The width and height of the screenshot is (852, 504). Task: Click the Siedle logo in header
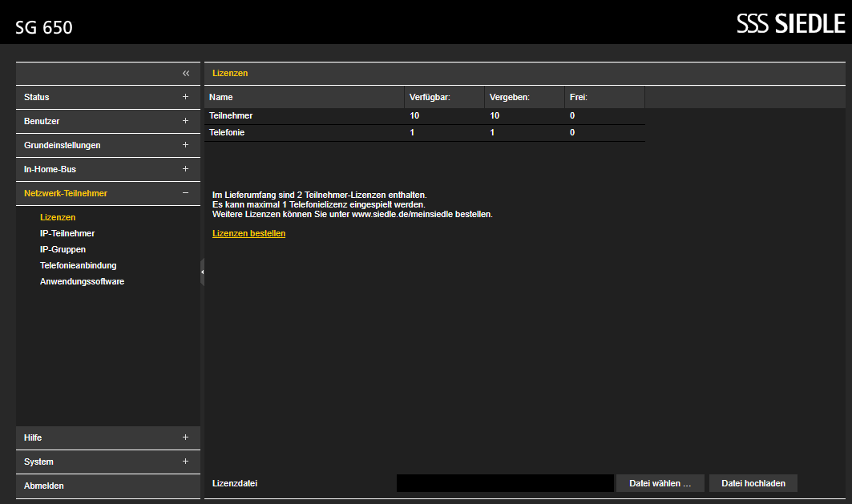tap(790, 25)
